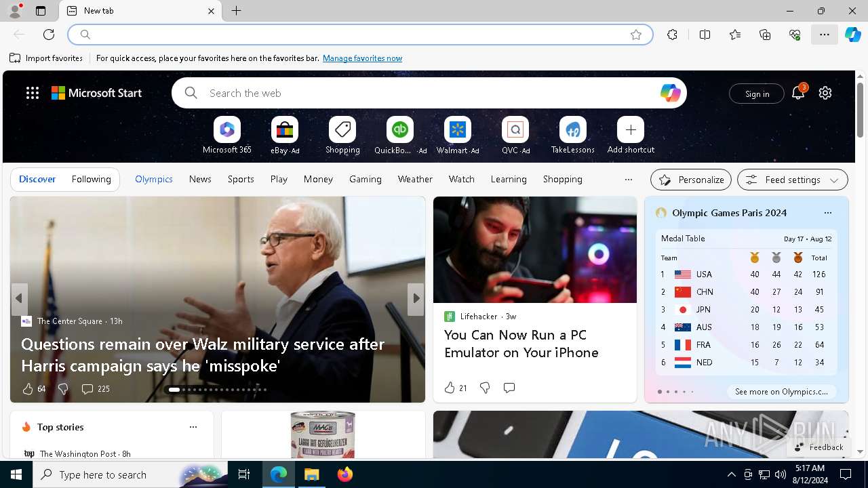Open the tab actions menu icon

(41, 11)
